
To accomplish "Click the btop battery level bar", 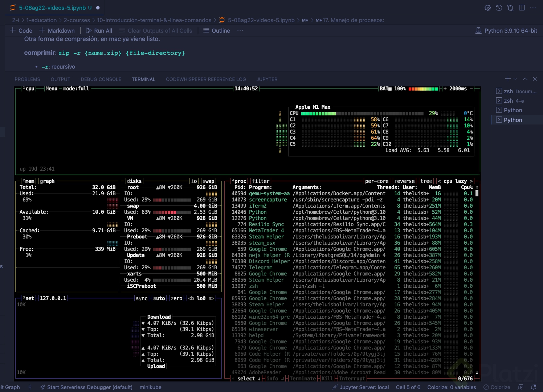I will pyautogui.click(x=423, y=89).
